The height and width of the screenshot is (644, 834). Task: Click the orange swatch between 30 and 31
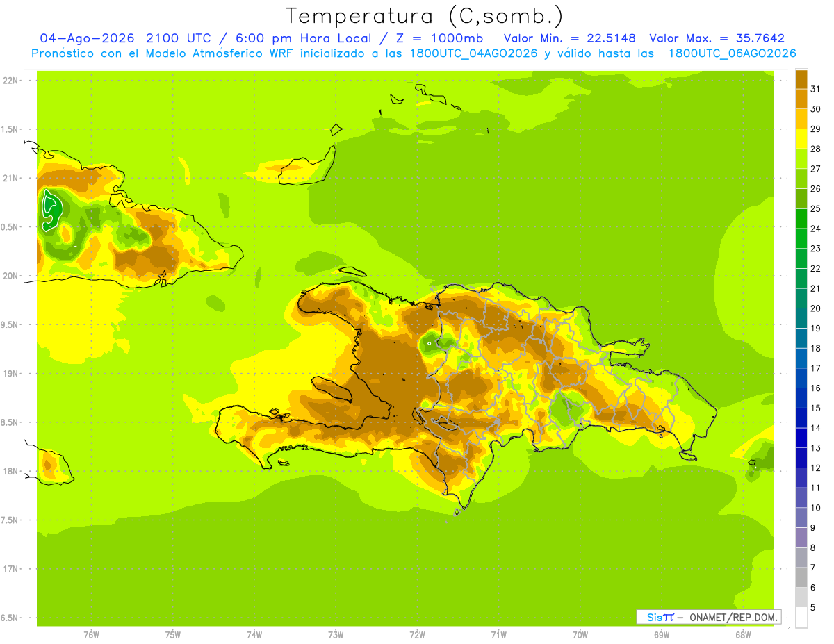(x=801, y=99)
